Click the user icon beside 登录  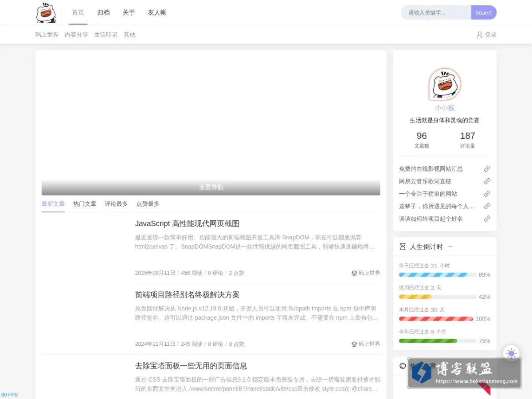[x=480, y=35]
